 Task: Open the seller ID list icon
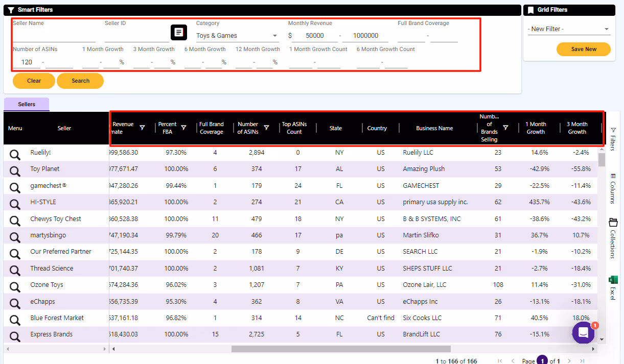pos(178,32)
